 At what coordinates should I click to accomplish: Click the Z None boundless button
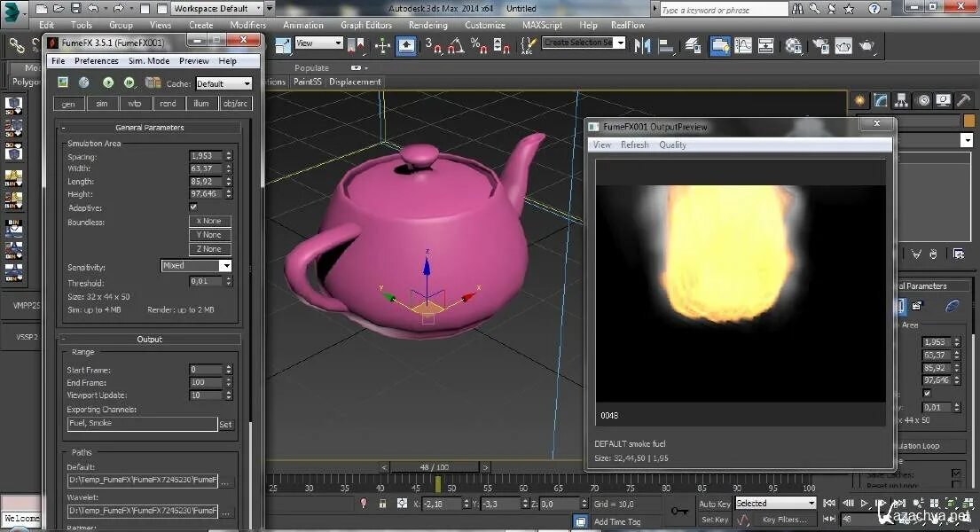pos(210,249)
